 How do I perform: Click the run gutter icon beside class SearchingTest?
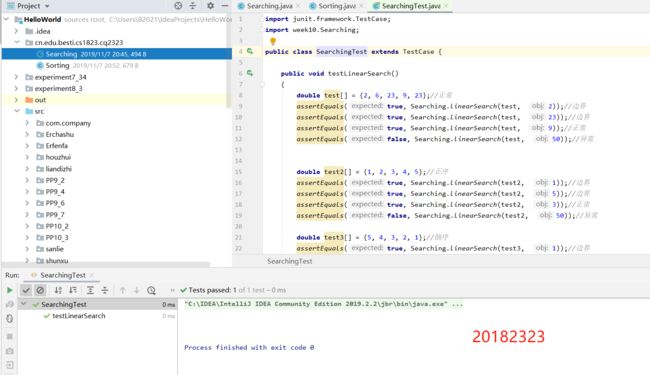(x=250, y=51)
